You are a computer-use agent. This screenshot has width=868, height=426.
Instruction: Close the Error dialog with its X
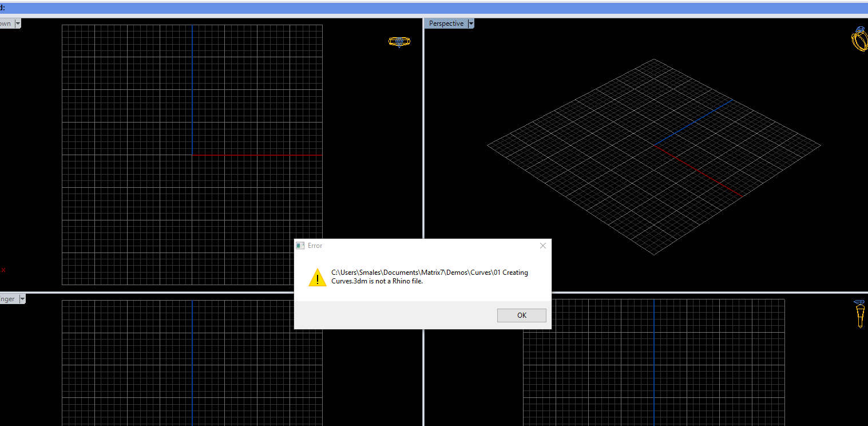542,245
